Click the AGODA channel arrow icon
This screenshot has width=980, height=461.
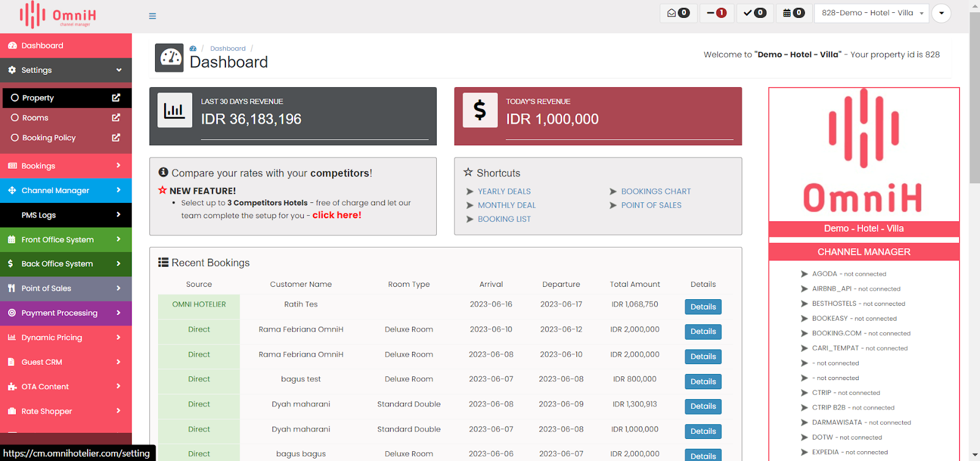(x=804, y=274)
